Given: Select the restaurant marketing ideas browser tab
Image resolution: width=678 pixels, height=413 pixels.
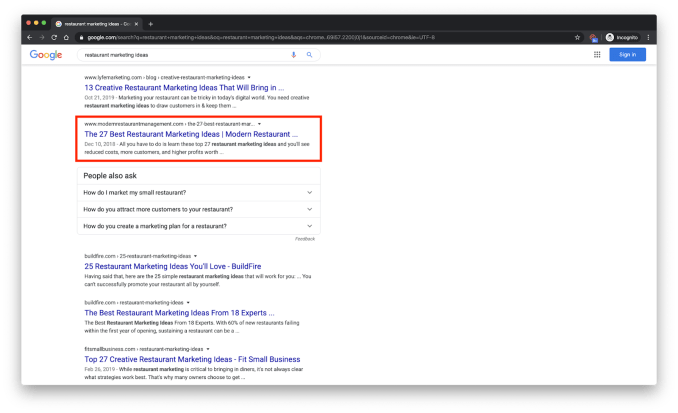Looking at the screenshot, I should 96,24.
